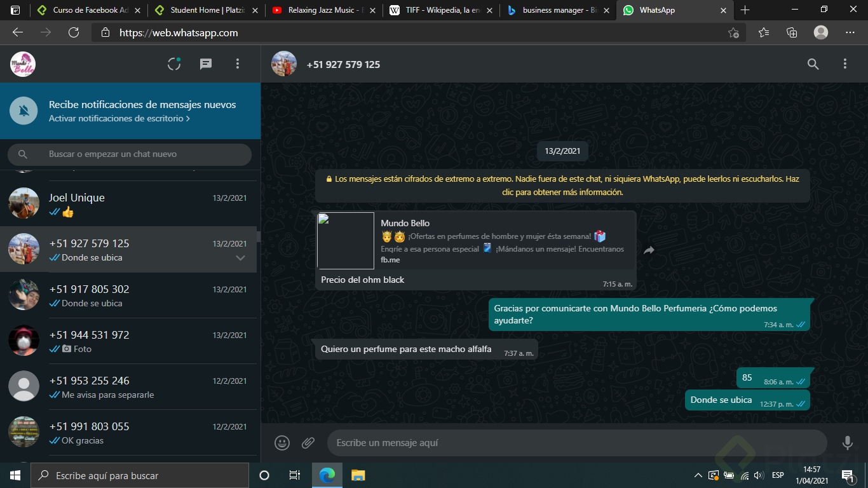Open WhatsApp status updates icon

coord(174,64)
